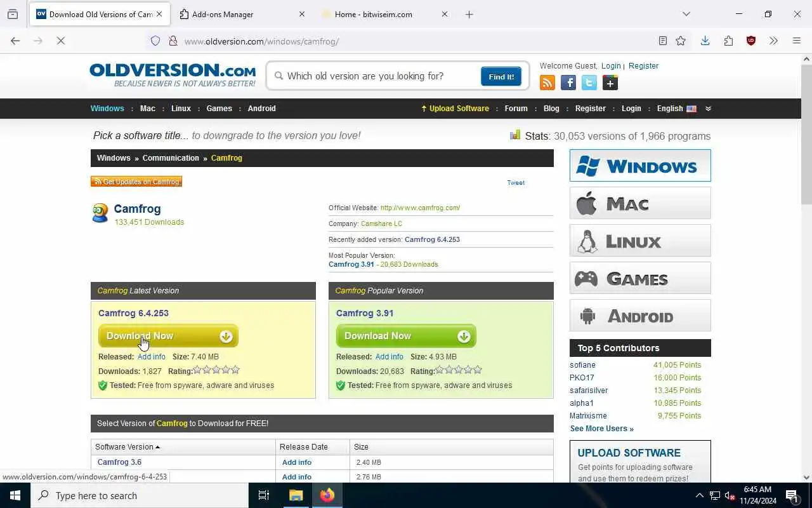Sort the Software Version column
Viewport: 812px width, 508px height.
[x=127, y=447]
